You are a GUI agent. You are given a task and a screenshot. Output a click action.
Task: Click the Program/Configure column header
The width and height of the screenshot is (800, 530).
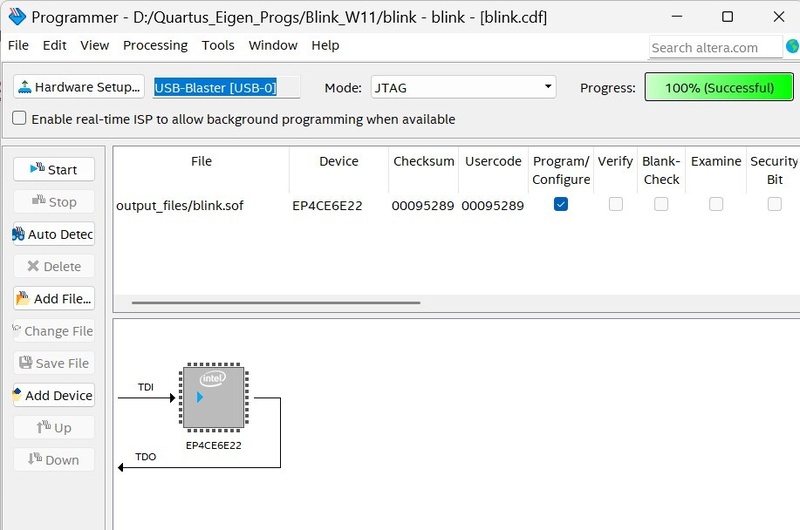[x=561, y=170]
